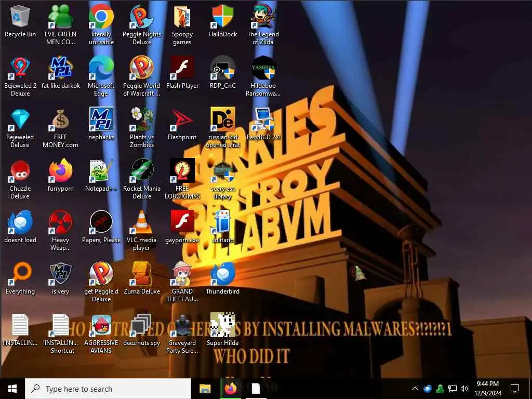Open the Microsoft Edge desktop shortcut
532x399 pixels.
[101, 76]
